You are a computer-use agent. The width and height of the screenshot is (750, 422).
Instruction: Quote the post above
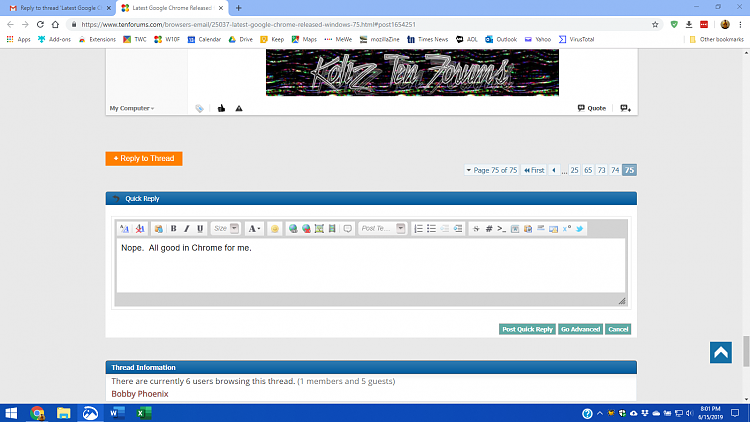tap(592, 108)
